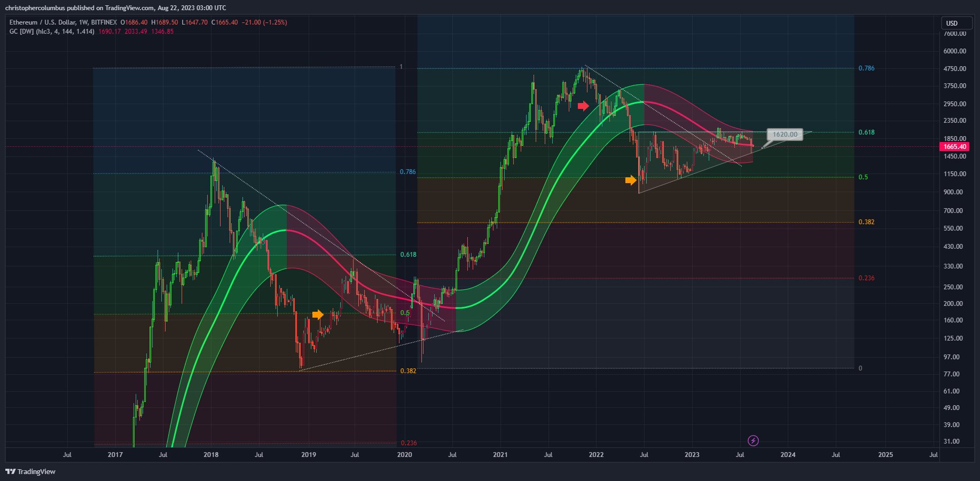The width and height of the screenshot is (980, 481).
Task: Click the 125.00 price axis label
Action: [953, 338]
